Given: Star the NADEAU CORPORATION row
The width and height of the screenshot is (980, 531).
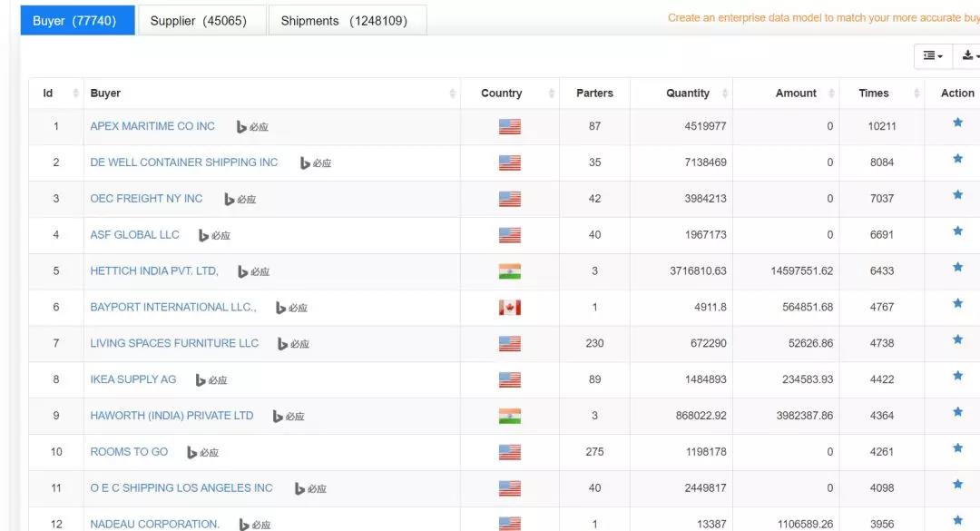Looking at the screenshot, I should pyautogui.click(x=957, y=520).
